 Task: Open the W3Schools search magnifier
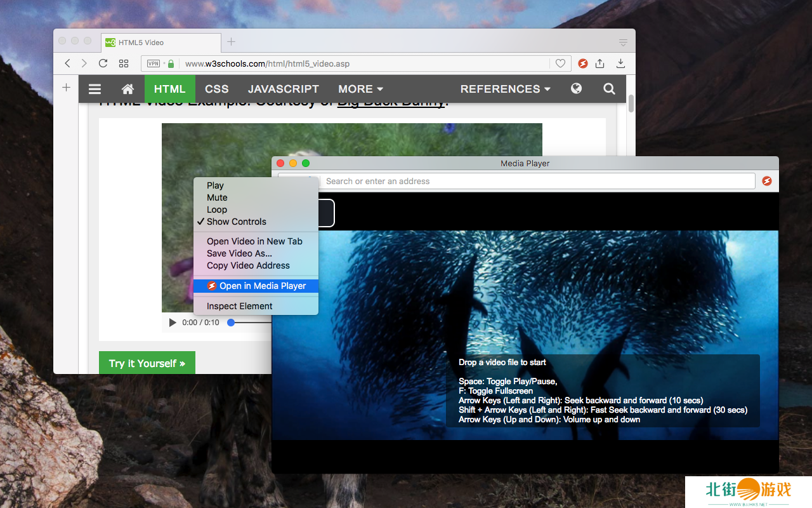coord(609,89)
